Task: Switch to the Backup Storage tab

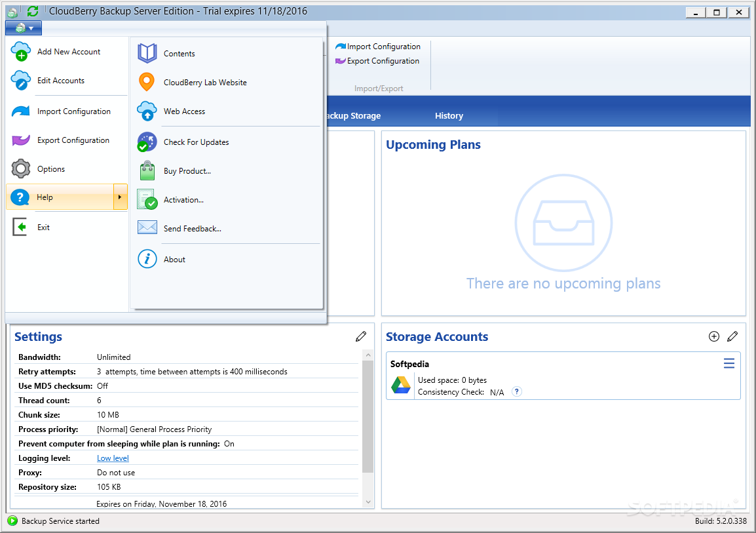Action: click(354, 116)
